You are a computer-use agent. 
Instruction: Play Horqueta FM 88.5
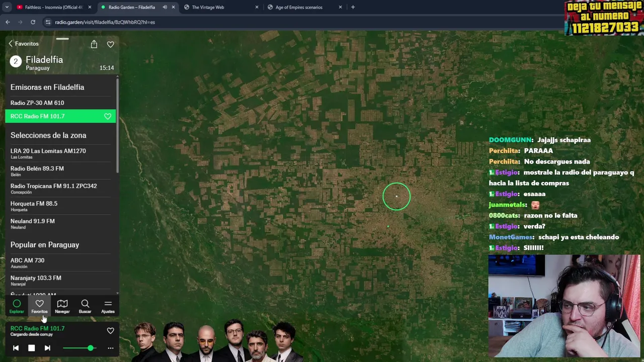coord(60,206)
